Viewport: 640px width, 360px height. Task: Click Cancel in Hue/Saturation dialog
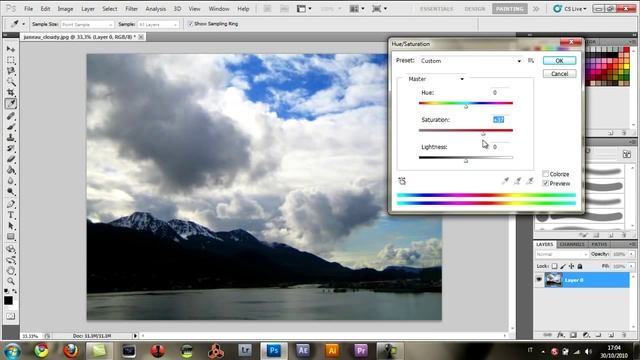559,74
